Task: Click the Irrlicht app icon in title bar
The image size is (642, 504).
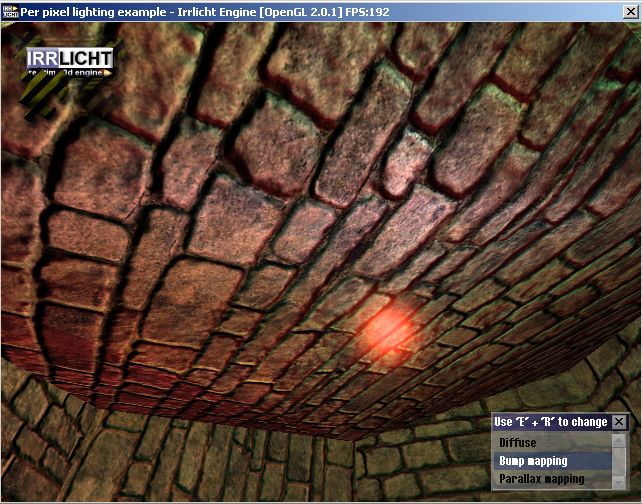Action: tap(10, 9)
